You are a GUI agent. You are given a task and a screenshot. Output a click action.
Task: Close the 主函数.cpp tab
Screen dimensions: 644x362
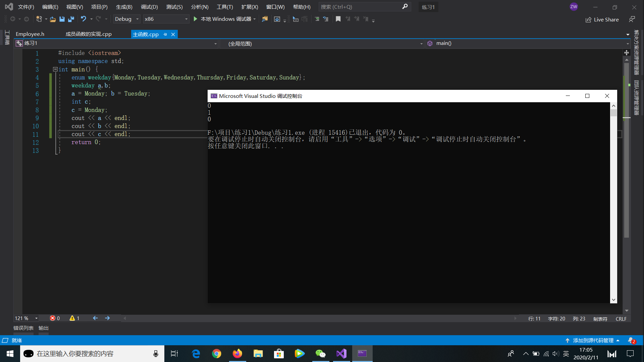[x=173, y=34]
